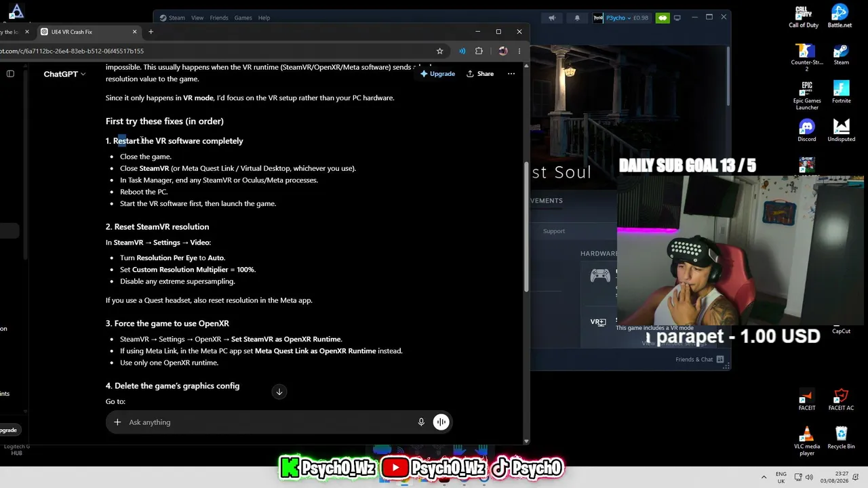Click the green VR headset button in Steam
868x488 pixels.
663,18
